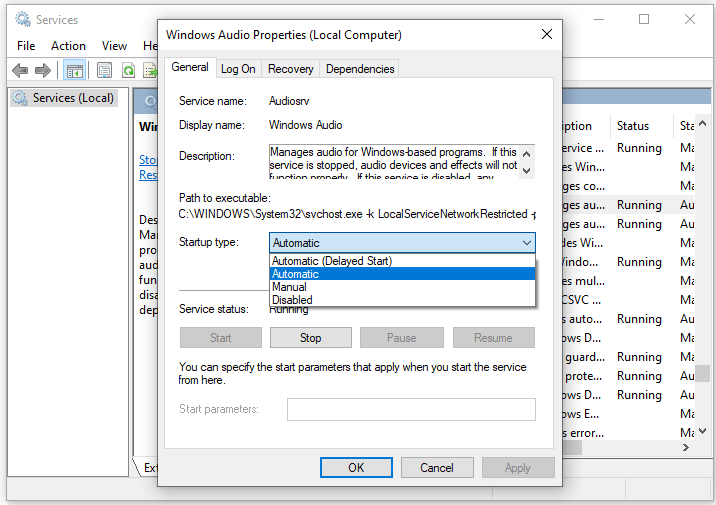
Task: Click the Restart service link in Services pane
Action: tap(148, 175)
